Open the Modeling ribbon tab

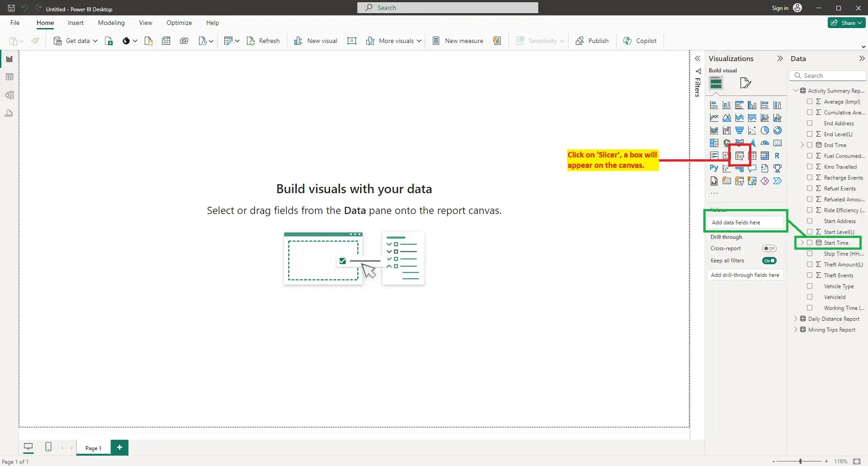pyautogui.click(x=111, y=23)
